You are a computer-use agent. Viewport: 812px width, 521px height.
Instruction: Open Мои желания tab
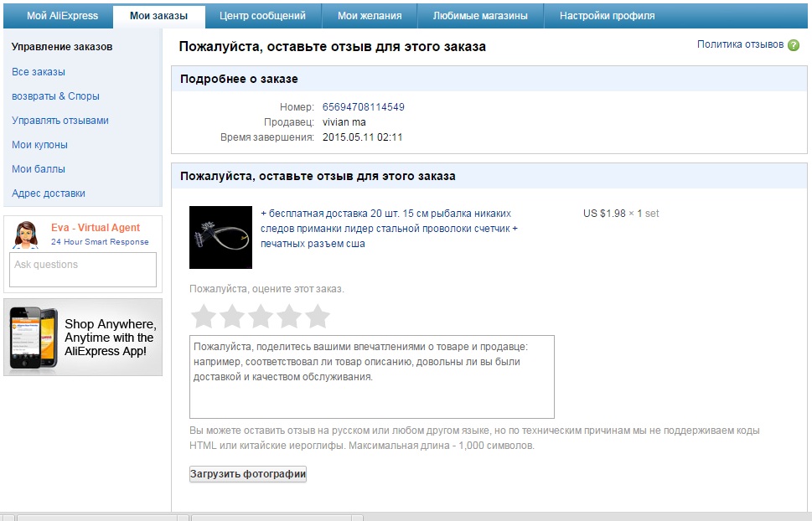point(370,16)
